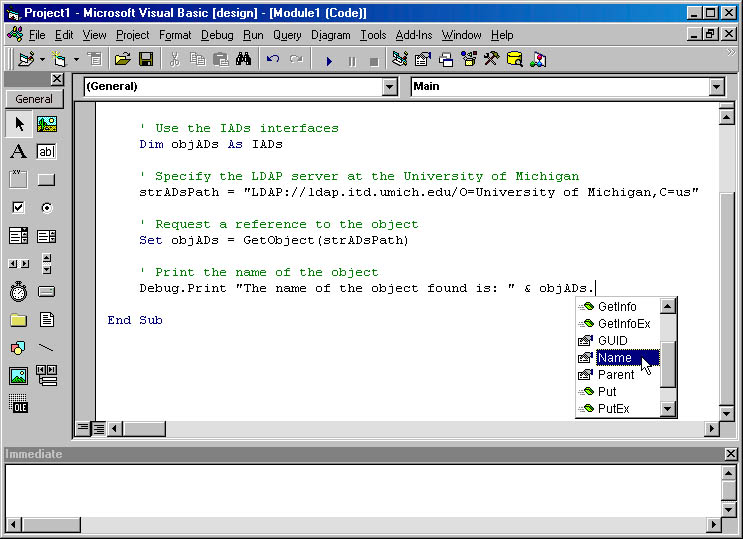Click the Save Project toolbar icon
This screenshot has height=539, width=743.
point(146,60)
